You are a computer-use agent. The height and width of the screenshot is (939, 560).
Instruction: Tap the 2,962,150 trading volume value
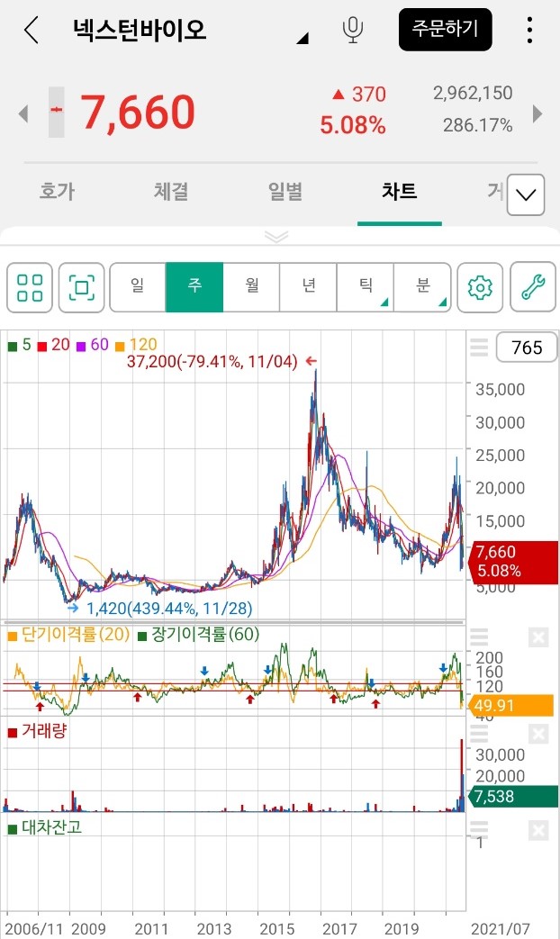click(473, 93)
